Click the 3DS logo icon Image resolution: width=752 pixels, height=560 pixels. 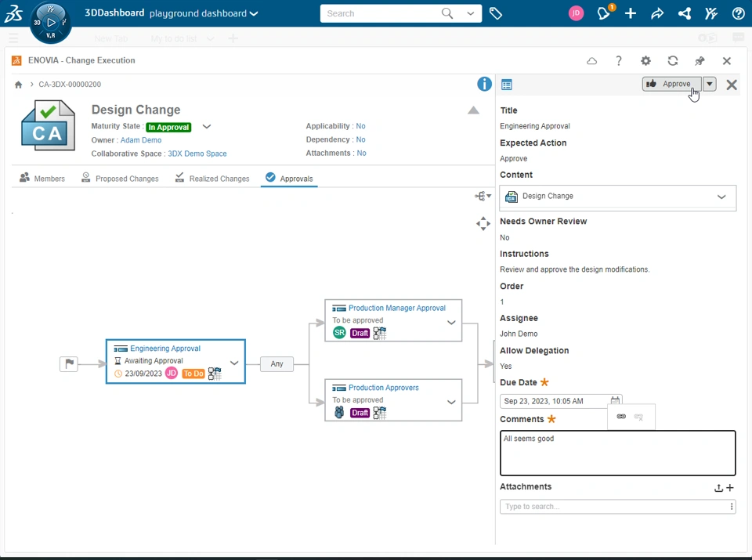click(x=13, y=13)
